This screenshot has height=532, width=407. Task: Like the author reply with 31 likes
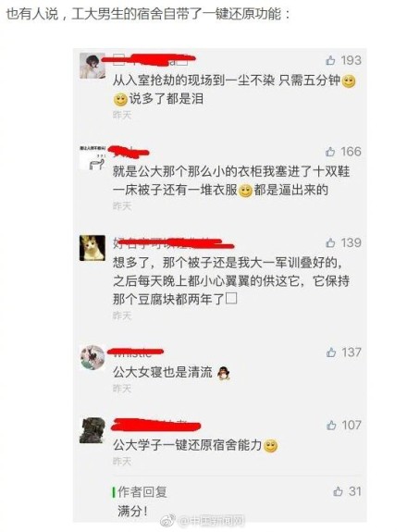click(338, 491)
